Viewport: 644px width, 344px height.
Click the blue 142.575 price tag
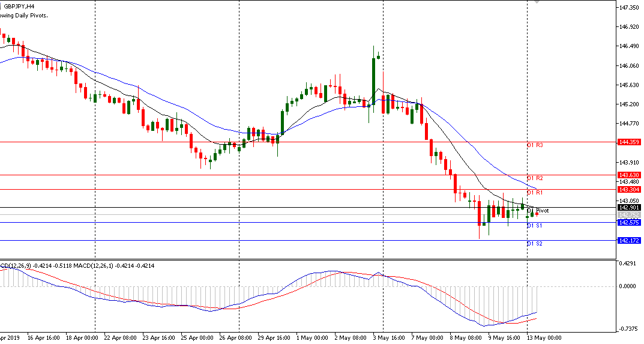point(629,223)
